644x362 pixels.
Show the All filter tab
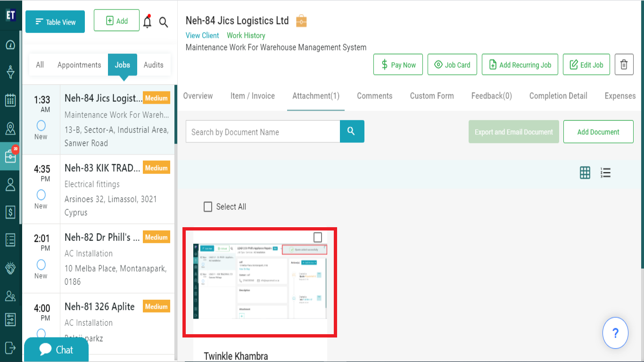pyautogui.click(x=40, y=65)
